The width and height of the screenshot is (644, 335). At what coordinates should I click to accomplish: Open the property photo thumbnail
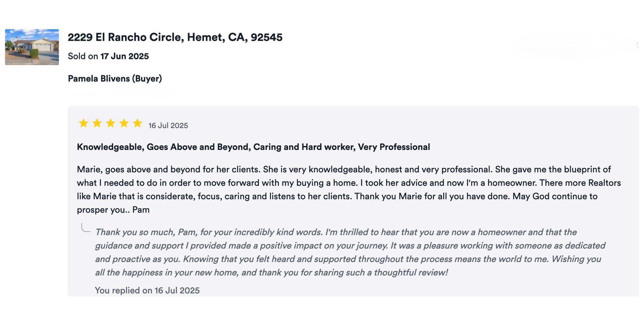[32, 47]
